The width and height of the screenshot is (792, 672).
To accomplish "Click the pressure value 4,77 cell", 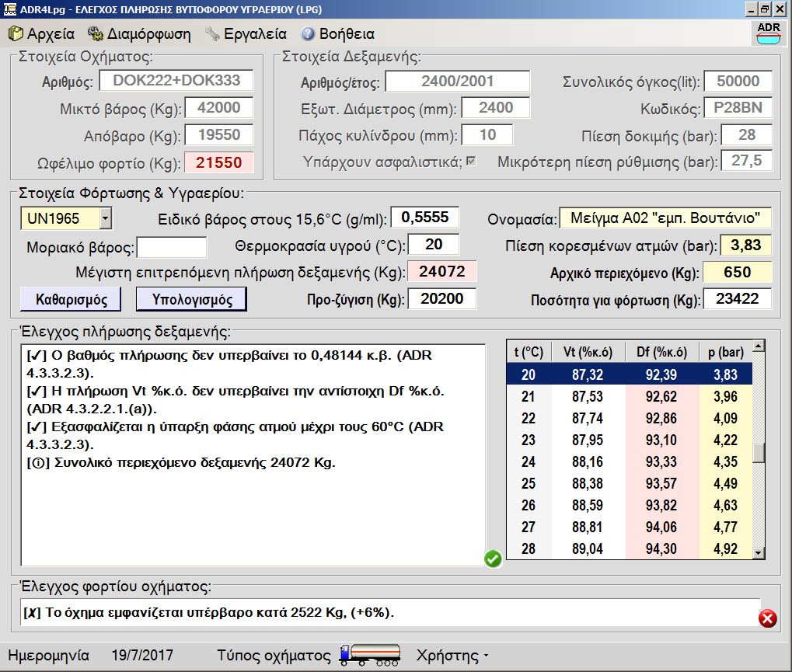I will coord(725,527).
